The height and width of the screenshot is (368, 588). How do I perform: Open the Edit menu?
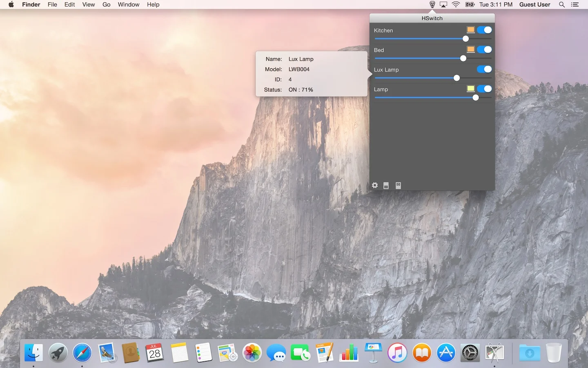[70, 4]
